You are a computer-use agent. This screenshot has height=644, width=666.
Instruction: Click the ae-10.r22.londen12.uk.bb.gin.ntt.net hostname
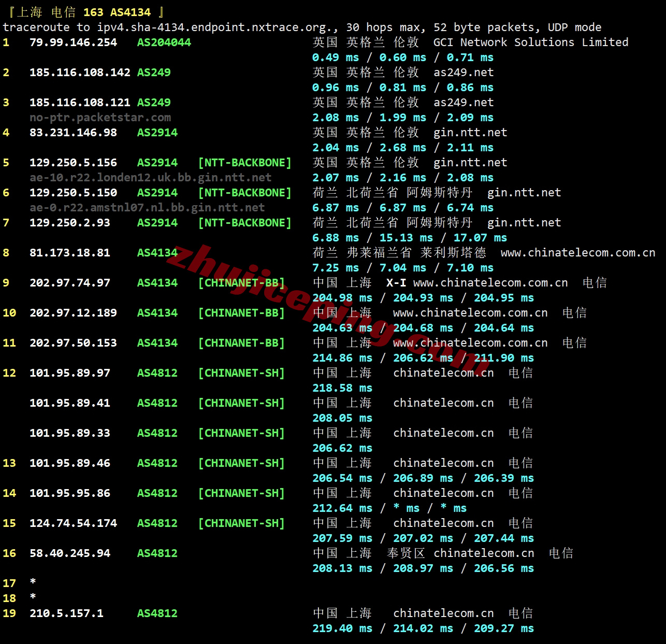(150, 178)
